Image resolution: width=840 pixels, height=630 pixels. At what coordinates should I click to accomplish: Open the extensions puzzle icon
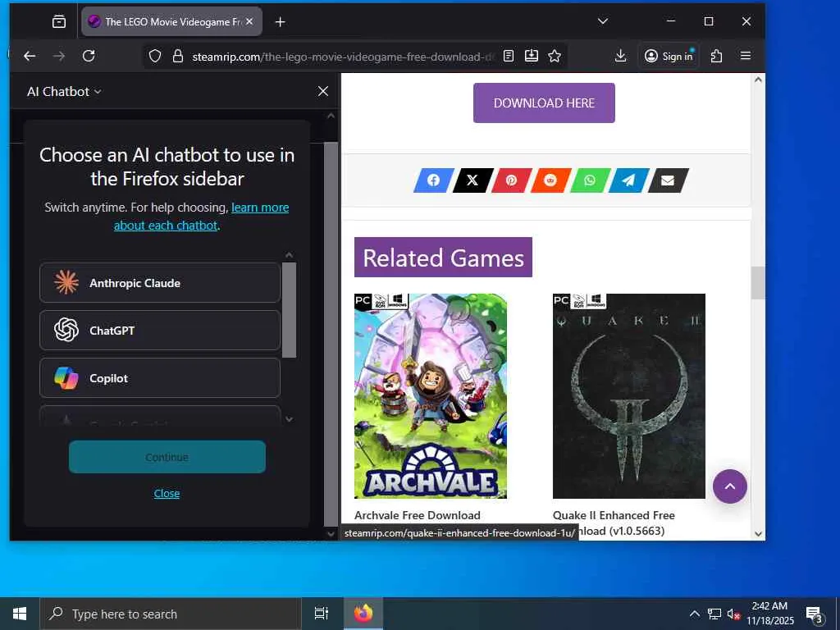pyautogui.click(x=716, y=56)
